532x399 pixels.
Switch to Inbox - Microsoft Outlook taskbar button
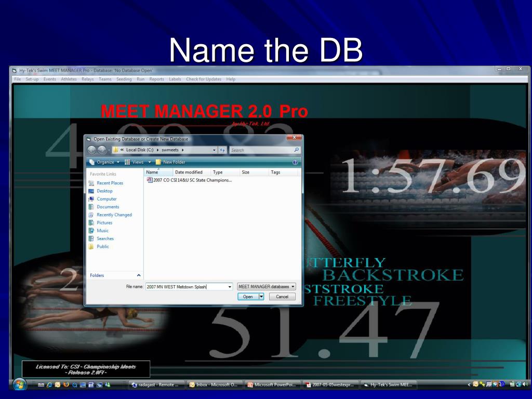coord(215,385)
